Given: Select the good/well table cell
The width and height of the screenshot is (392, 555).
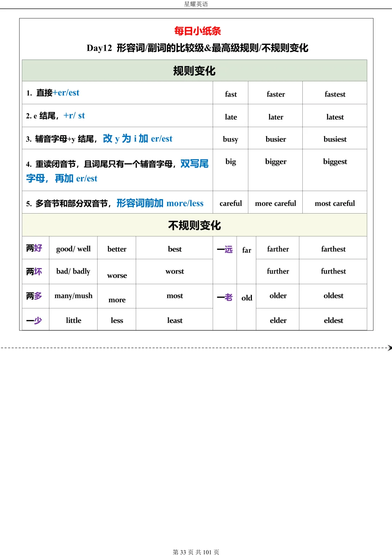Looking at the screenshot, I should (x=73, y=248).
